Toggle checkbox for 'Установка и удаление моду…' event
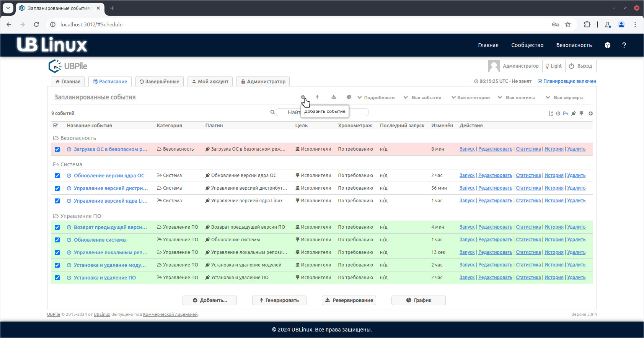The image size is (644, 338). [x=57, y=265]
